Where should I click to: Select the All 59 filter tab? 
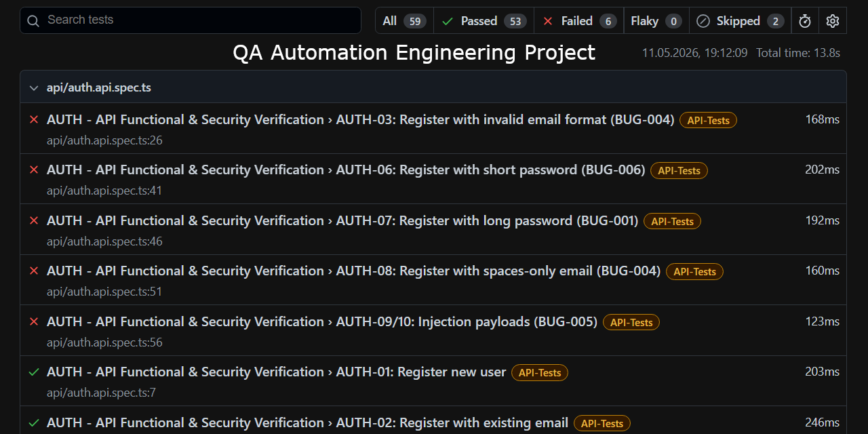(x=404, y=21)
